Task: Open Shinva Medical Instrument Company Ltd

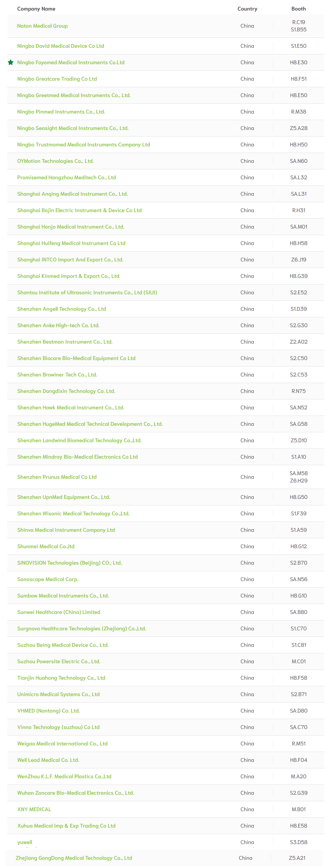Action: (66, 530)
